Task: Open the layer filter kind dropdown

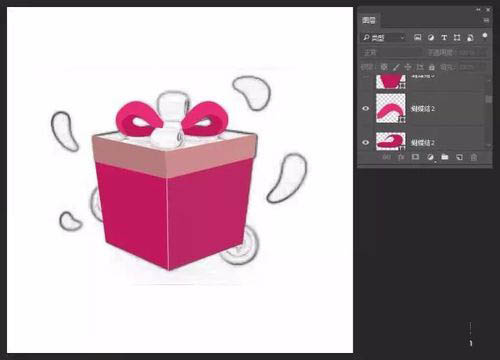Action: (384, 38)
